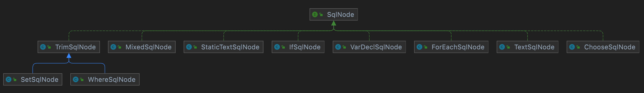Click the class icon on MixedSqlNode
644x93 pixels.
(113, 47)
